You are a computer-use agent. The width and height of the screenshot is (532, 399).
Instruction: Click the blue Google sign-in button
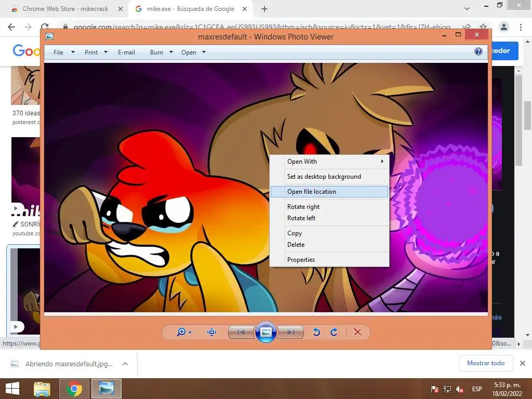point(504,51)
